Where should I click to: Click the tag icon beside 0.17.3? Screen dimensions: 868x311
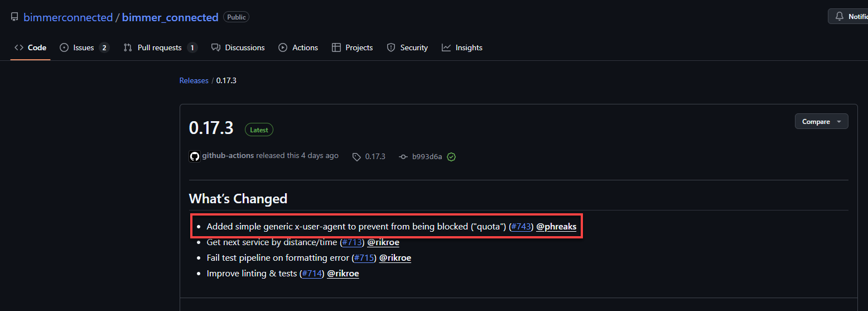point(356,157)
